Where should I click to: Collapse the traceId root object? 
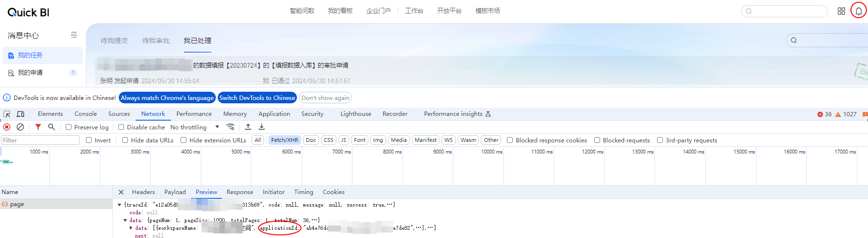pos(119,205)
